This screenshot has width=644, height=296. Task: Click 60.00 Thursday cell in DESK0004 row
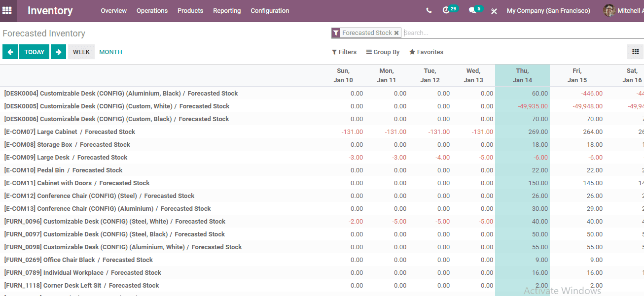[x=540, y=94]
